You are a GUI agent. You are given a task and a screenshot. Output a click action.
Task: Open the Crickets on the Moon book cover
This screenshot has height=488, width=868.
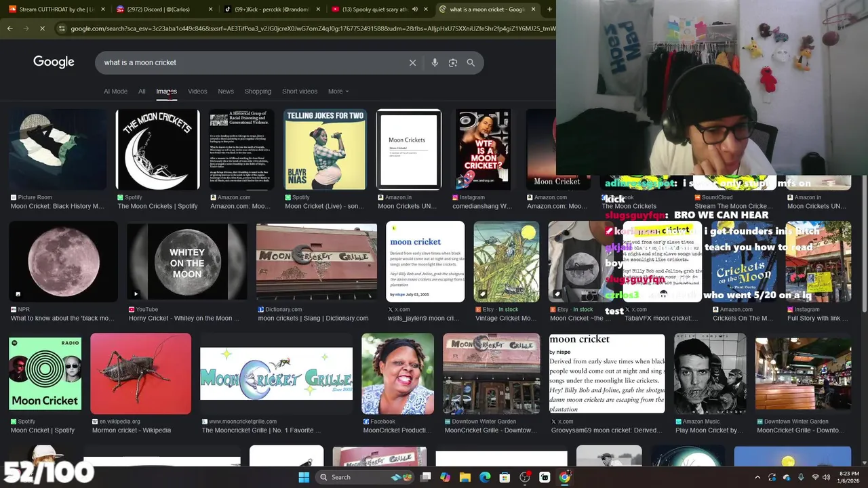tap(744, 262)
